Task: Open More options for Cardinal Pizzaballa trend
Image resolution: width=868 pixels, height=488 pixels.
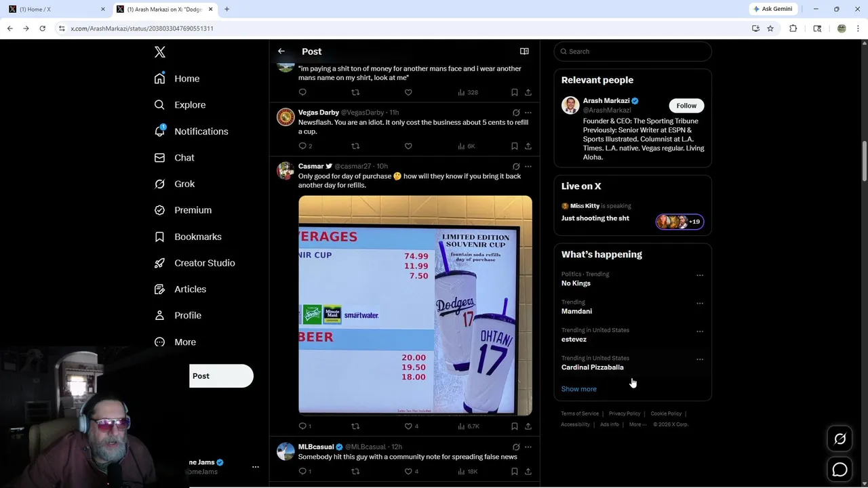Action: [x=700, y=359]
